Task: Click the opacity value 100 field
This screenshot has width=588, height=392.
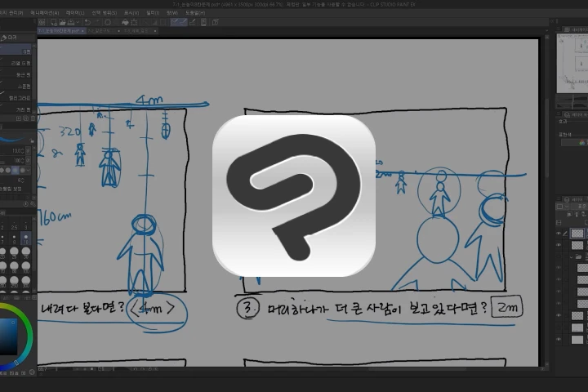Action: tap(18, 161)
